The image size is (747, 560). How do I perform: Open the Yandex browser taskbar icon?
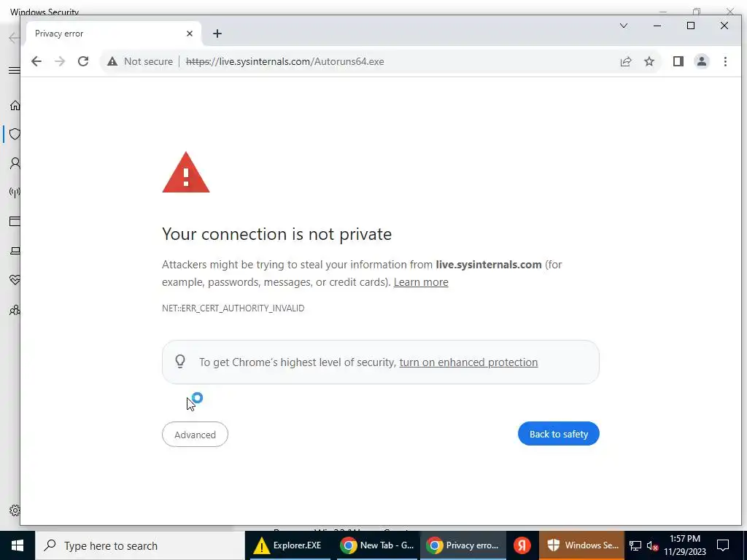click(522, 545)
